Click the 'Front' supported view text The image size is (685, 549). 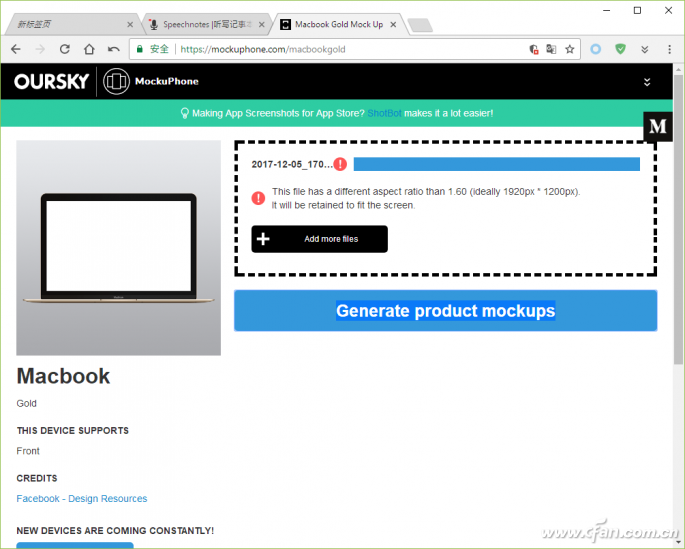[x=28, y=451]
